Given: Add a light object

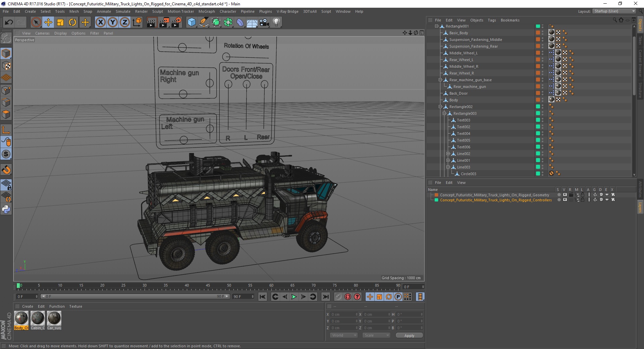Looking at the screenshot, I should coord(276,22).
